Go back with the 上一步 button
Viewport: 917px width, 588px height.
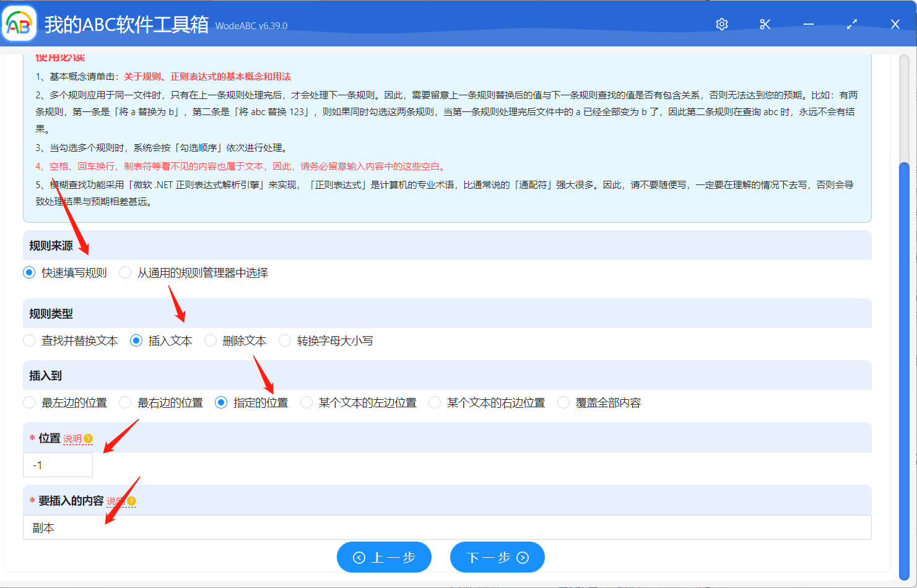[384, 558]
